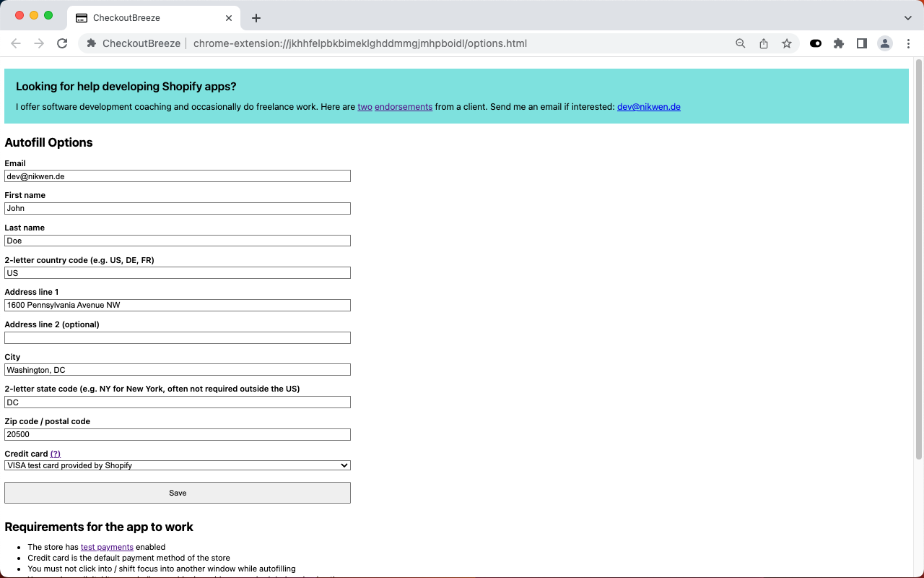Viewport: 924px width, 578px height.
Task: Navigate back using the browser back arrow
Action: coord(16,43)
